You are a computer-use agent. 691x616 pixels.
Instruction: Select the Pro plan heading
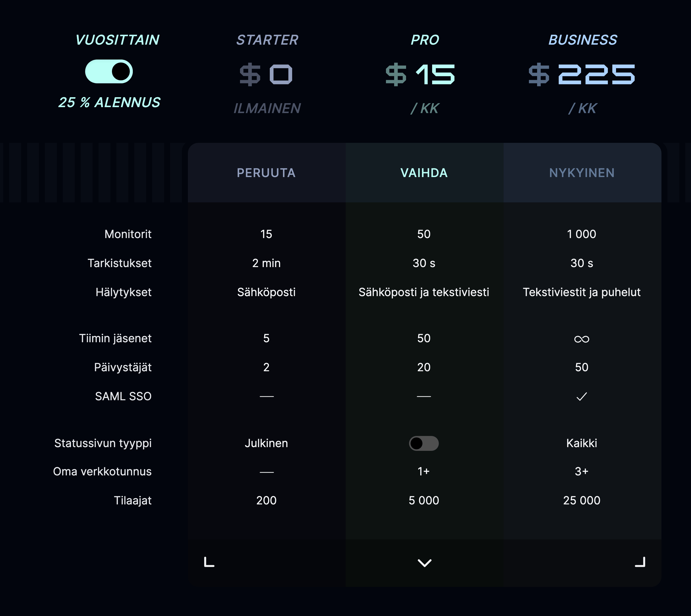[425, 40]
